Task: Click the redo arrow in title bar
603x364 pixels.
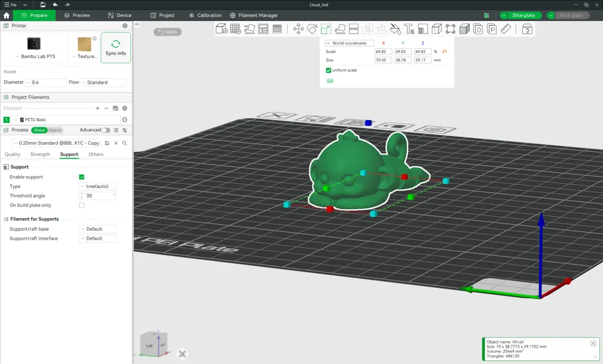Action: click(68, 5)
